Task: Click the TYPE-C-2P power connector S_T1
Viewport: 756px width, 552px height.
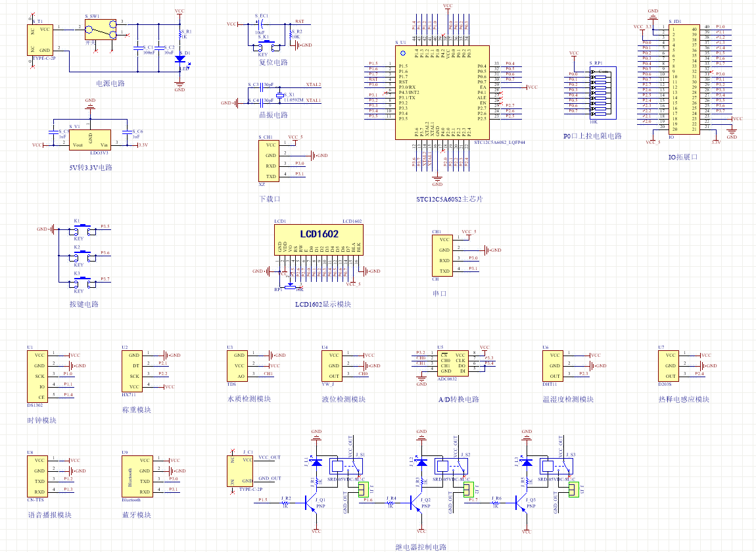Action: click(x=40, y=40)
